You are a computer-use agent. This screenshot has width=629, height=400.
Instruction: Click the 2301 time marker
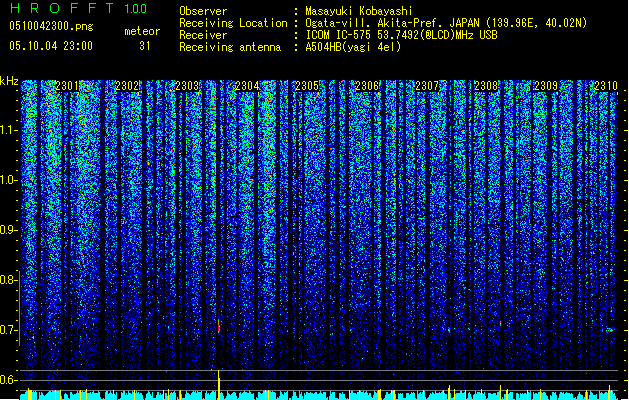click(67, 86)
